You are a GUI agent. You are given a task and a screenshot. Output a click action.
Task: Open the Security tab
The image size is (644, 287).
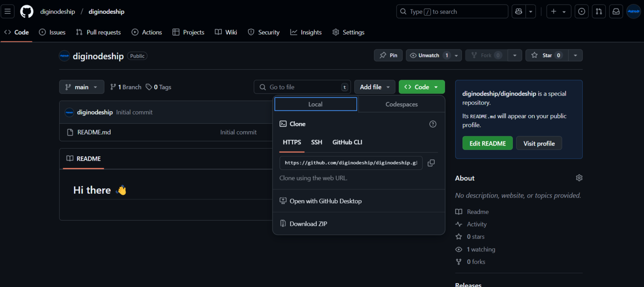(x=263, y=32)
